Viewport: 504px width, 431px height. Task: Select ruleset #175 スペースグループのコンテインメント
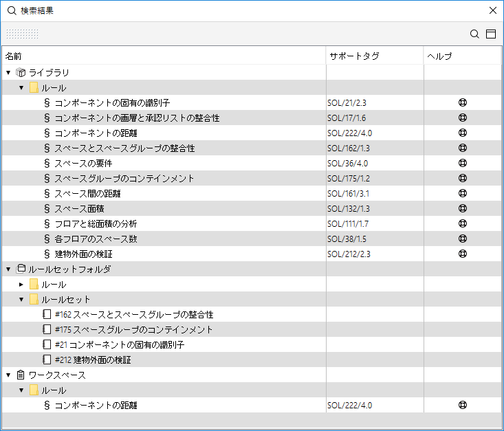133,329
